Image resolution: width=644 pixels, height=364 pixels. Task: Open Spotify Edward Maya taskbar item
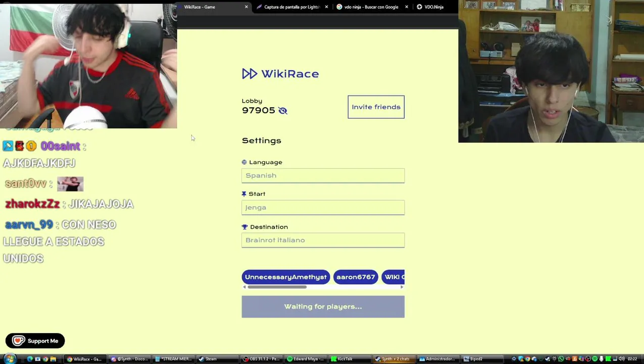tap(305, 359)
